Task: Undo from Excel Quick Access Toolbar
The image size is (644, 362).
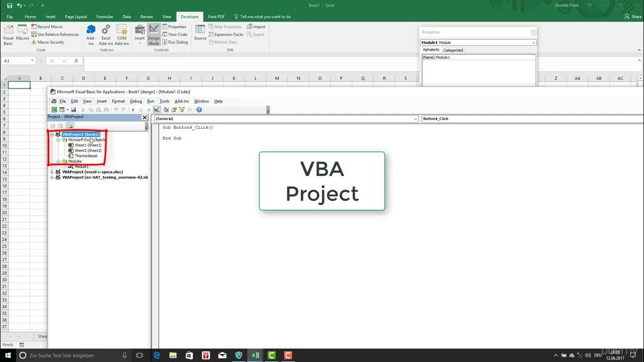Action: coord(20,6)
